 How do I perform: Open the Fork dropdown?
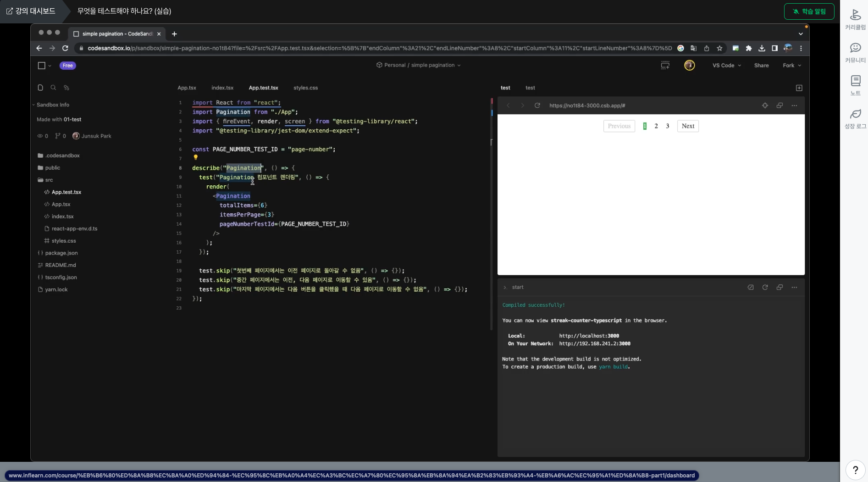click(x=792, y=65)
